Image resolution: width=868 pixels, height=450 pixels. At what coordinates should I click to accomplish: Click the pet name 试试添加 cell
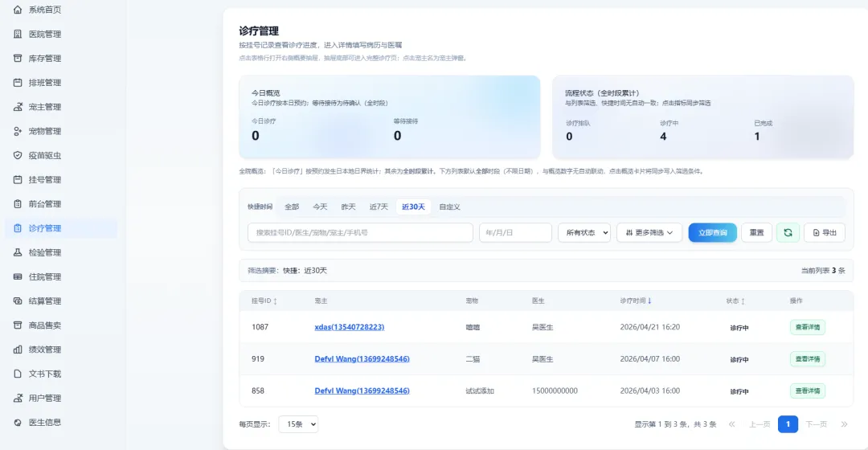coord(480,391)
